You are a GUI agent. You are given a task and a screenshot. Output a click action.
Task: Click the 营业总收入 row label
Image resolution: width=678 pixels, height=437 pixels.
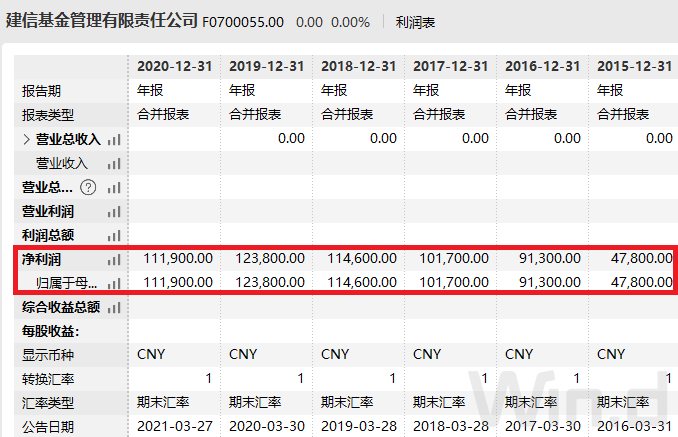68,139
